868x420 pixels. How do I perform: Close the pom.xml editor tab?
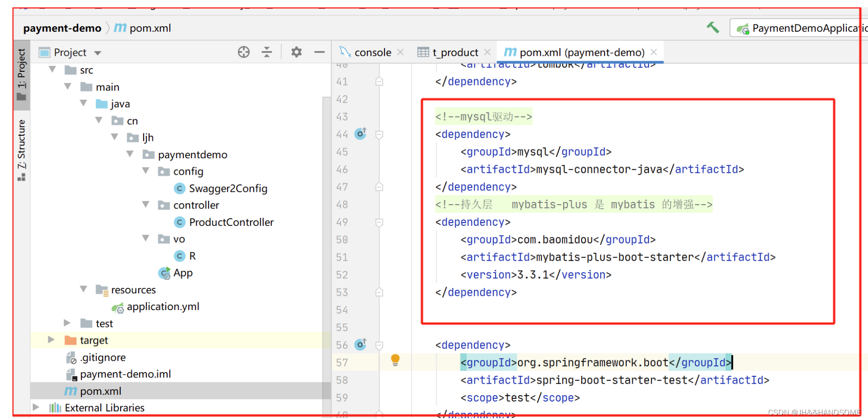pos(654,52)
